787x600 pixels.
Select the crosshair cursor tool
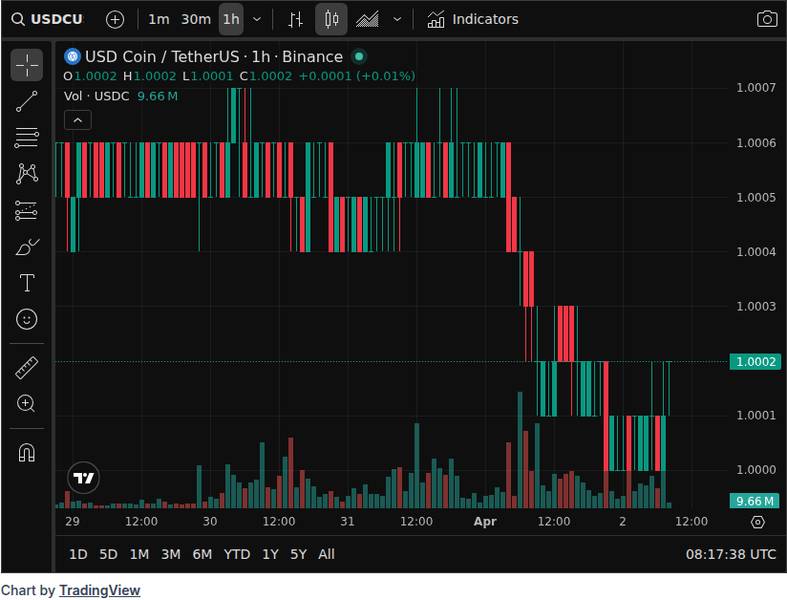point(27,65)
